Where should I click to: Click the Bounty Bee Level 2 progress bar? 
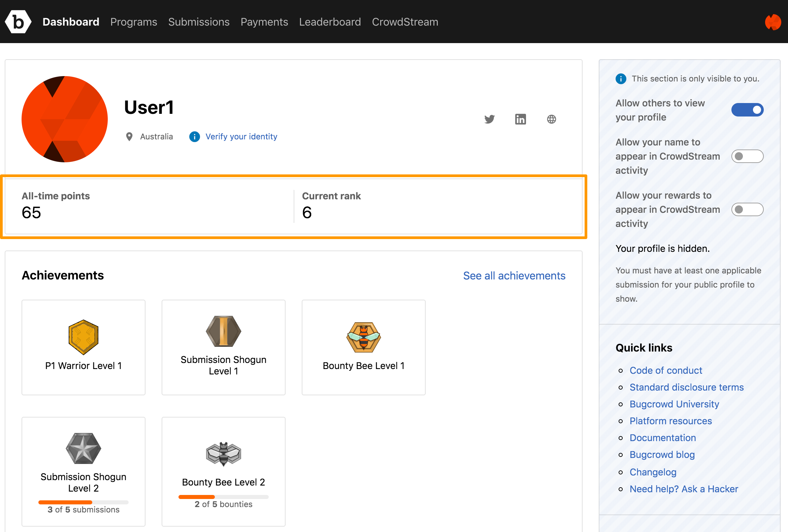click(x=224, y=497)
